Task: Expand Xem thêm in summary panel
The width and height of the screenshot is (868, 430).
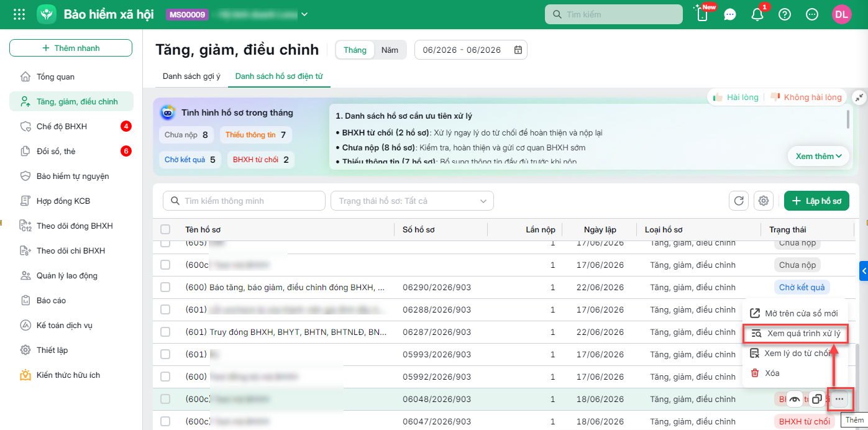Action: pyautogui.click(x=818, y=156)
